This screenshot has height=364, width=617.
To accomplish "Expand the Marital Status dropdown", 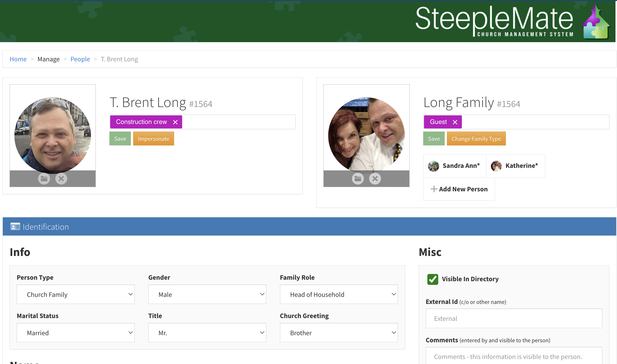I will click(x=76, y=333).
